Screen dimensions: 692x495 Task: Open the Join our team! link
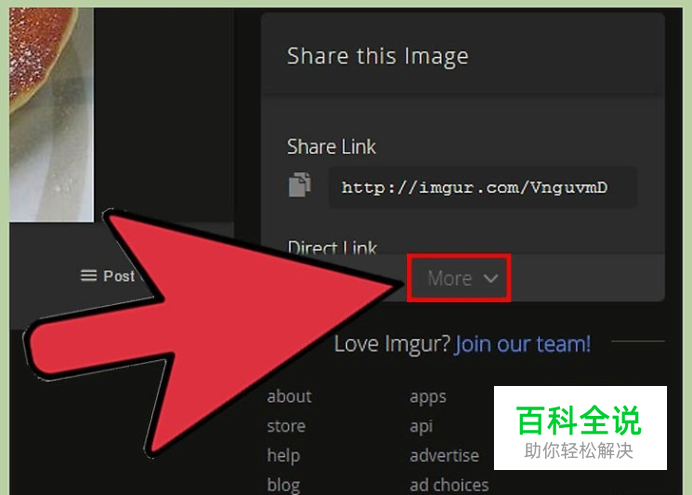523,344
